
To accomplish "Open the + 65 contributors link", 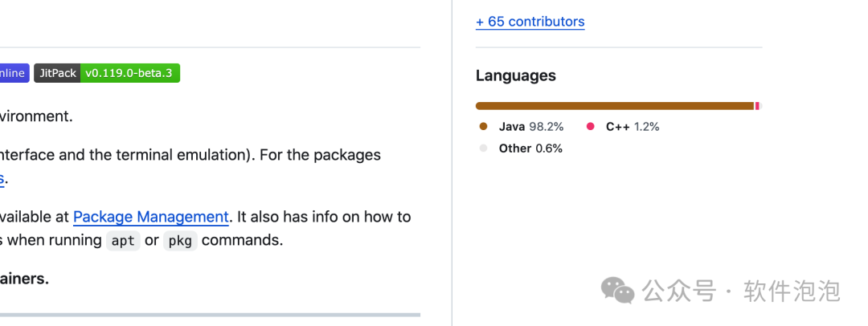I will pos(530,22).
